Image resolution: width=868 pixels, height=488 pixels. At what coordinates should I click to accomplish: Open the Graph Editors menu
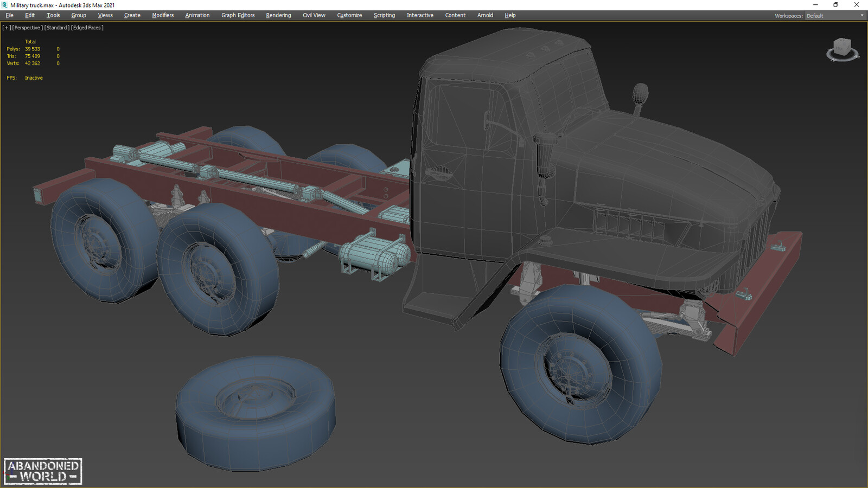pyautogui.click(x=238, y=15)
